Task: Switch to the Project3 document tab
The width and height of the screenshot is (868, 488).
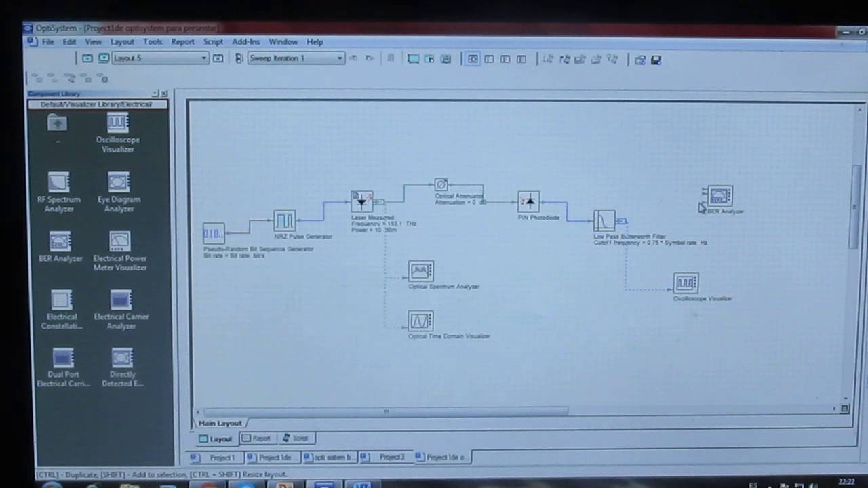Action: 386,457
